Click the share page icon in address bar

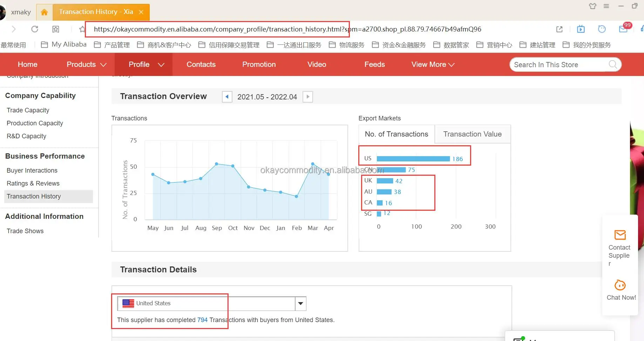560,29
